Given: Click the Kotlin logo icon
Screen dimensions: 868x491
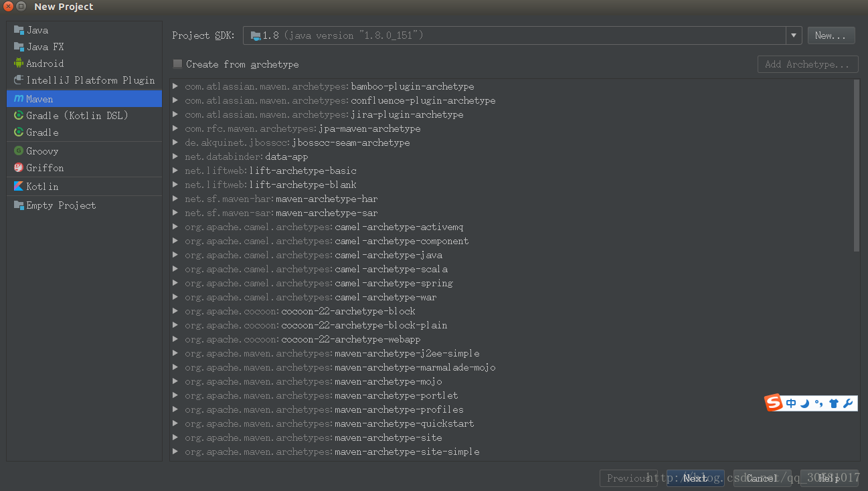Looking at the screenshot, I should click(x=19, y=187).
